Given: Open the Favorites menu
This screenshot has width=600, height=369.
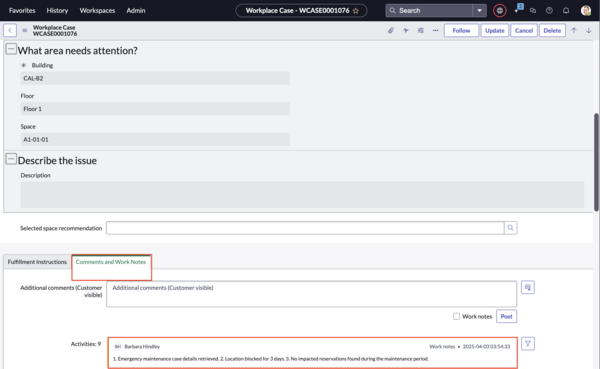Looking at the screenshot, I should click(22, 10).
